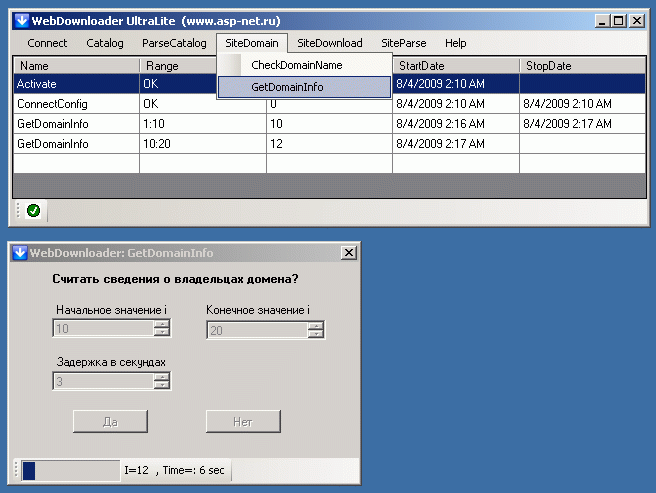Click the 8/4/2009 2:16 AM start date
Viewport: 656px width, 493px height.
(456, 124)
